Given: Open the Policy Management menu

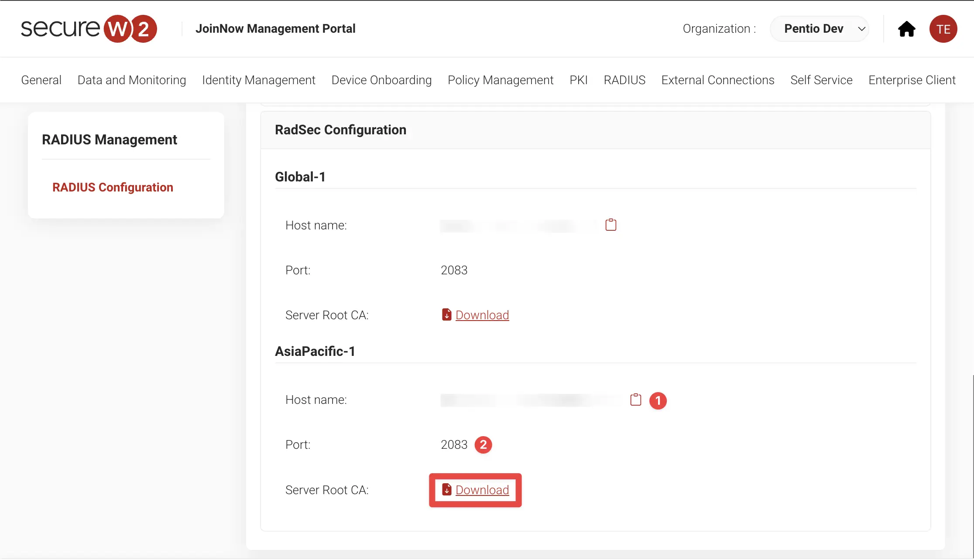Looking at the screenshot, I should pyautogui.click(x=500, y=80).
